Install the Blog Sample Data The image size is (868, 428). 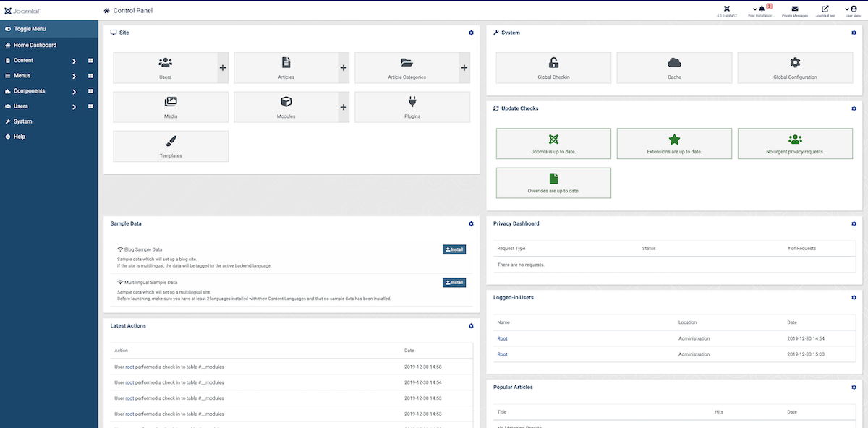pyautogui.click(x=454, y=249)
